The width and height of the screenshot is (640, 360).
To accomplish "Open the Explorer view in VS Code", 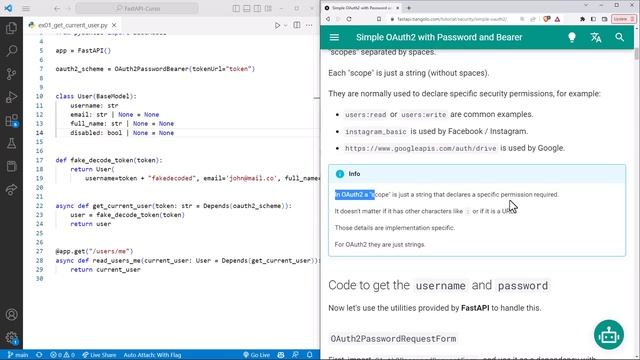I will (x=11, y=28).
